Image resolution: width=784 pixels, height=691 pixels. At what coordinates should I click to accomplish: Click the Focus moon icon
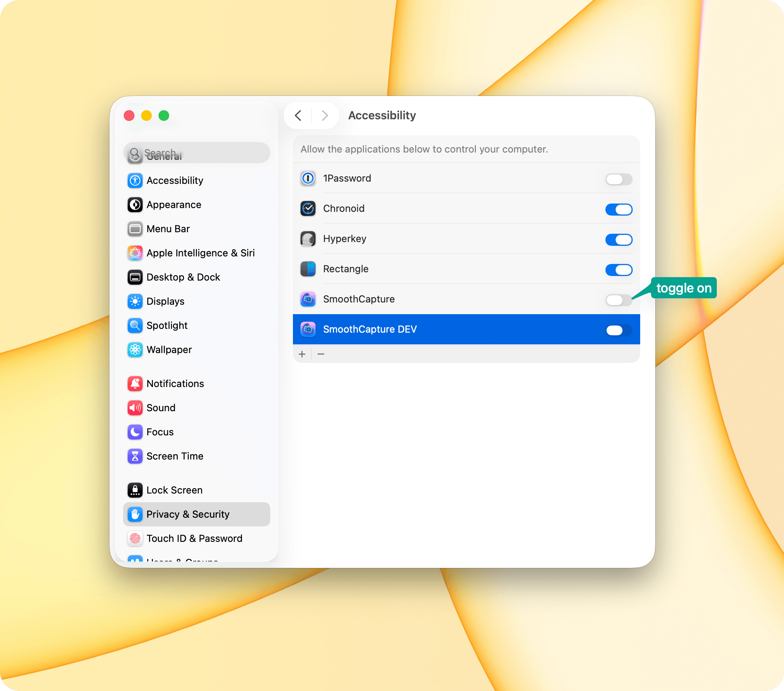click(135, 432)
